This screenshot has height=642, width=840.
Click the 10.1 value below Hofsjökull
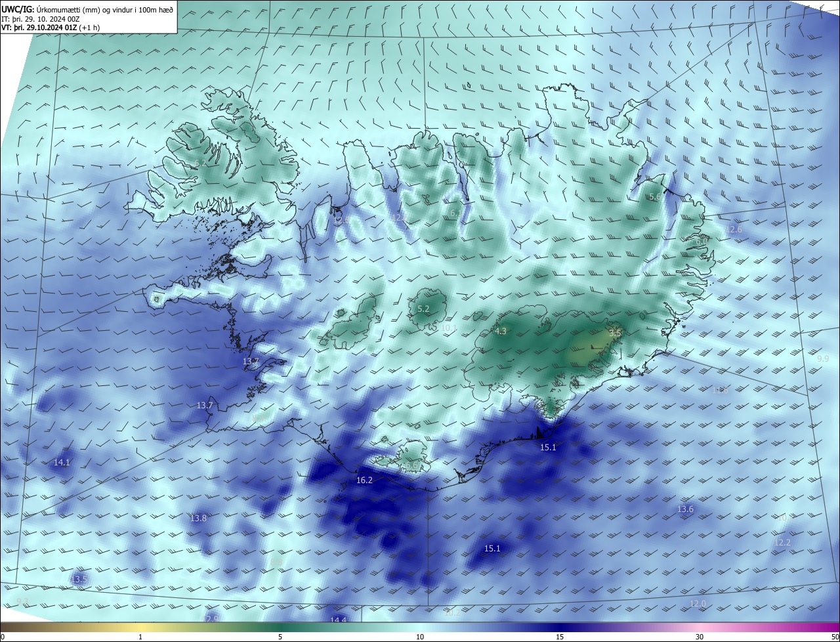click(449, 328)
